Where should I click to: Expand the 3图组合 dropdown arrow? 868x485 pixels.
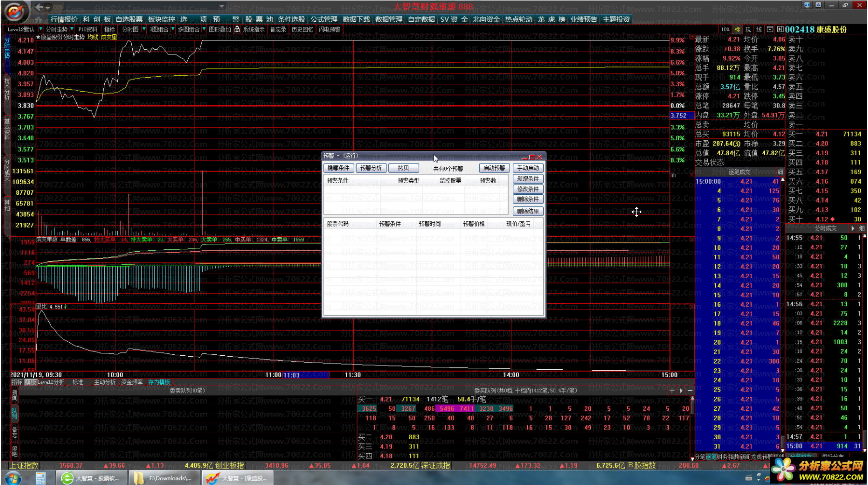(x=173, y=29)
